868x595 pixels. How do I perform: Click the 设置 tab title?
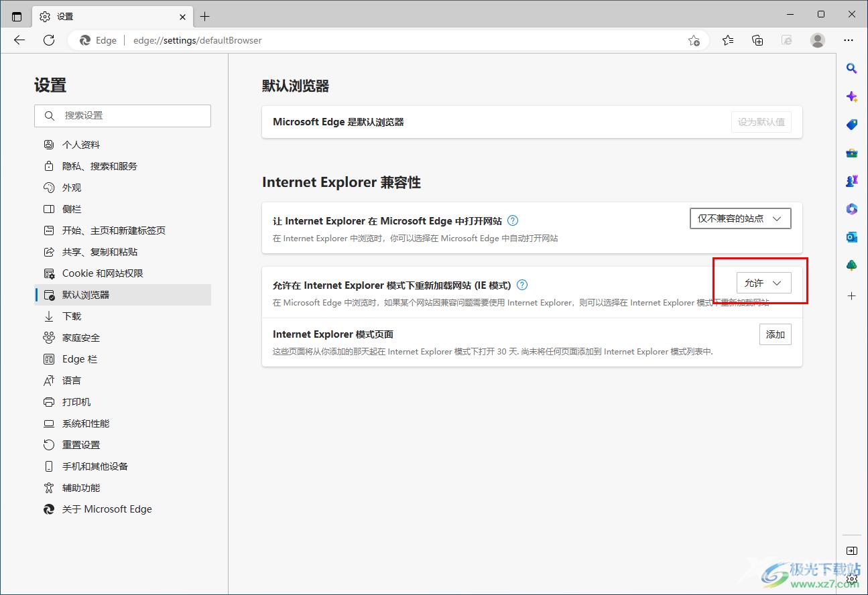click(x=65, y=16)
